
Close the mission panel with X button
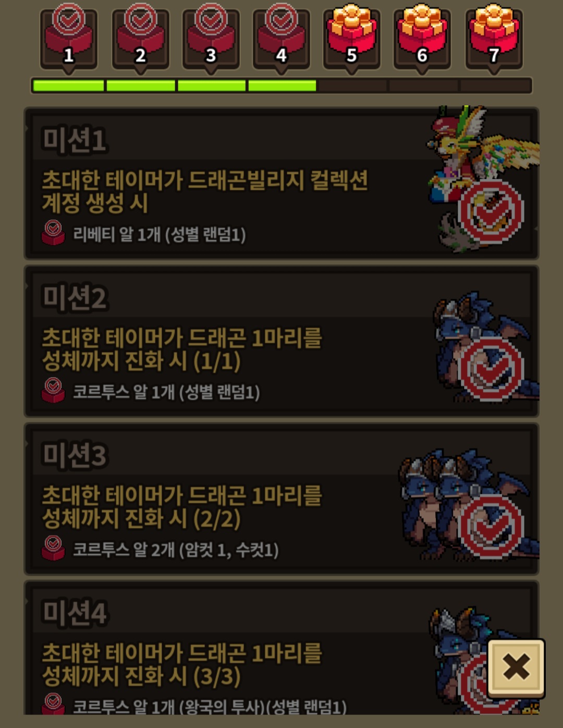click(x=516, y=668)
